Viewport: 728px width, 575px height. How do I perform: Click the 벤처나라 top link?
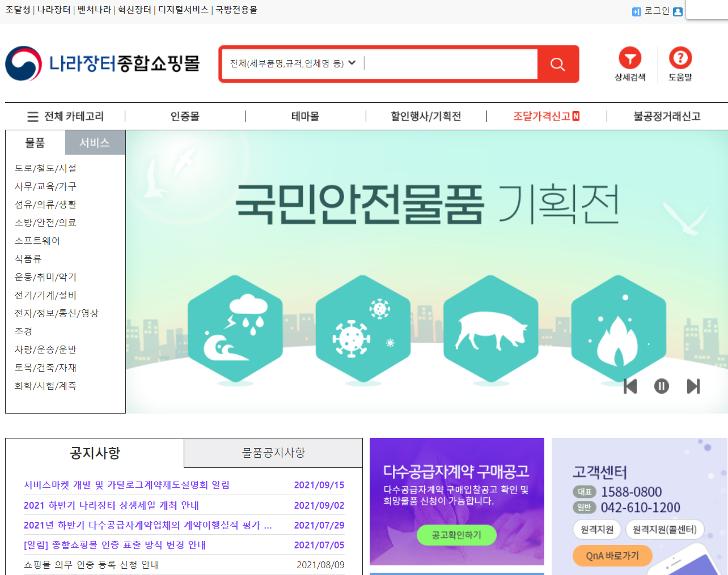tap(94, 10)
